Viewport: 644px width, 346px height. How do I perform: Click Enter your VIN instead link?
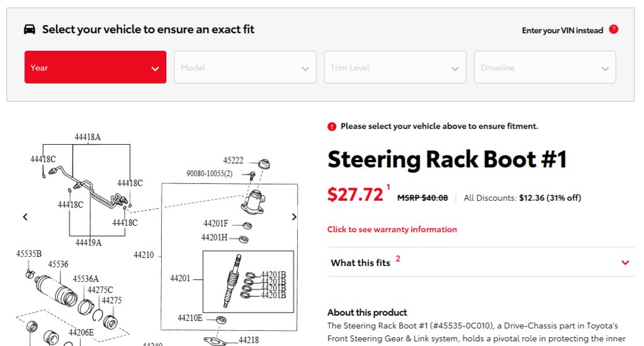click(562, 30)
